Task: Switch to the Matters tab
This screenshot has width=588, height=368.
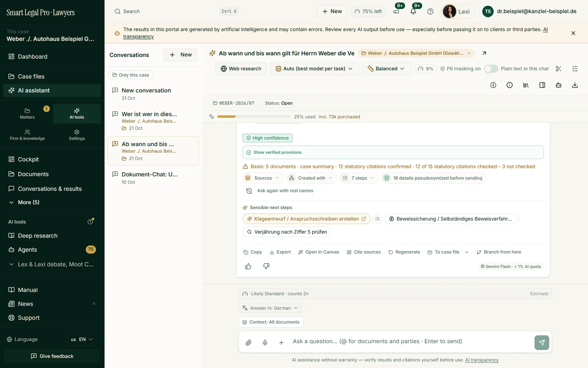Action: [x=27, y=114]
